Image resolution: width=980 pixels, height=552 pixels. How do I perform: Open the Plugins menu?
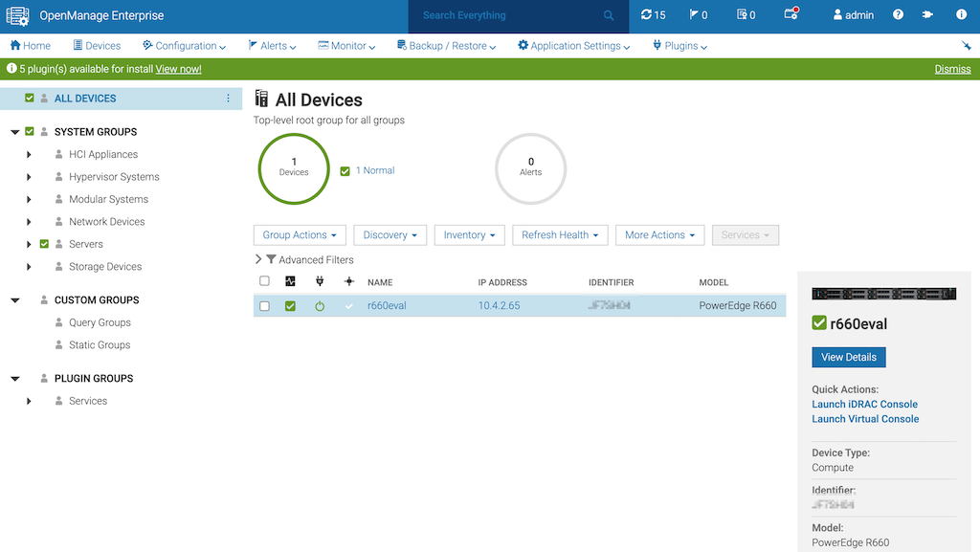(x=680, y=46)
